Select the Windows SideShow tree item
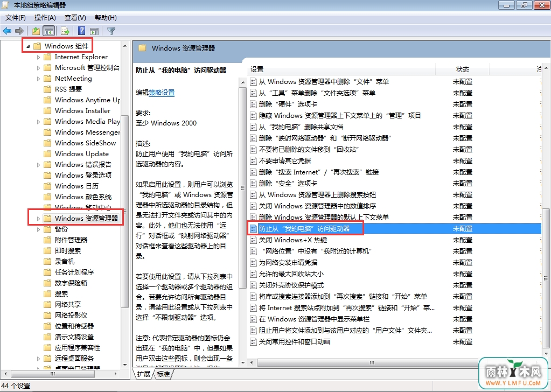This screenshot has height=392, width=551. click(86, 143)
